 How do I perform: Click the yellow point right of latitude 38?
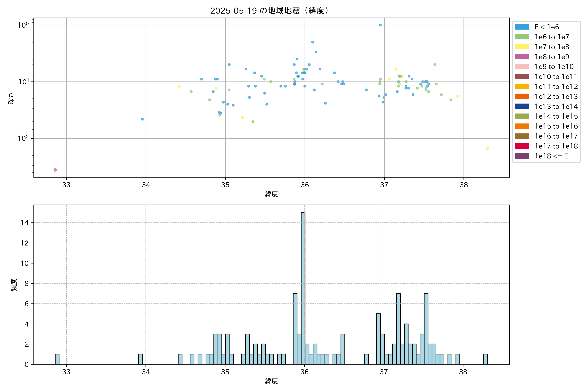tap(488, 148)
